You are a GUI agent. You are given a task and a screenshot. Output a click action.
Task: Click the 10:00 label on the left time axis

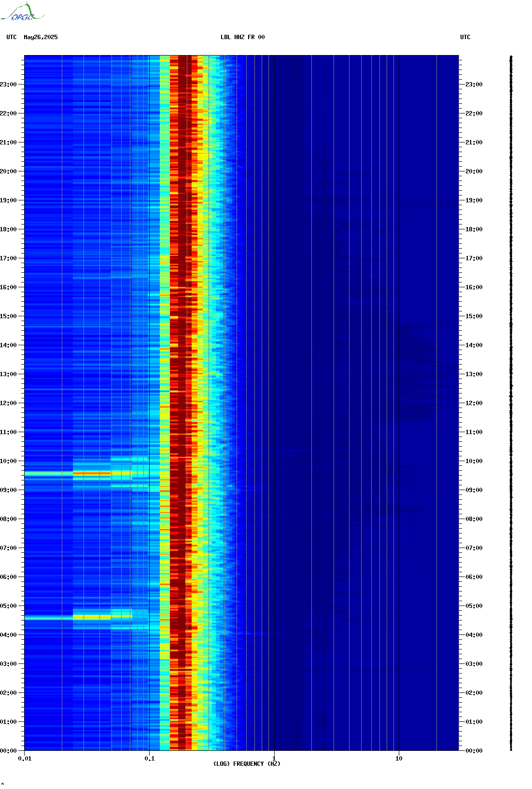(8, 461)
